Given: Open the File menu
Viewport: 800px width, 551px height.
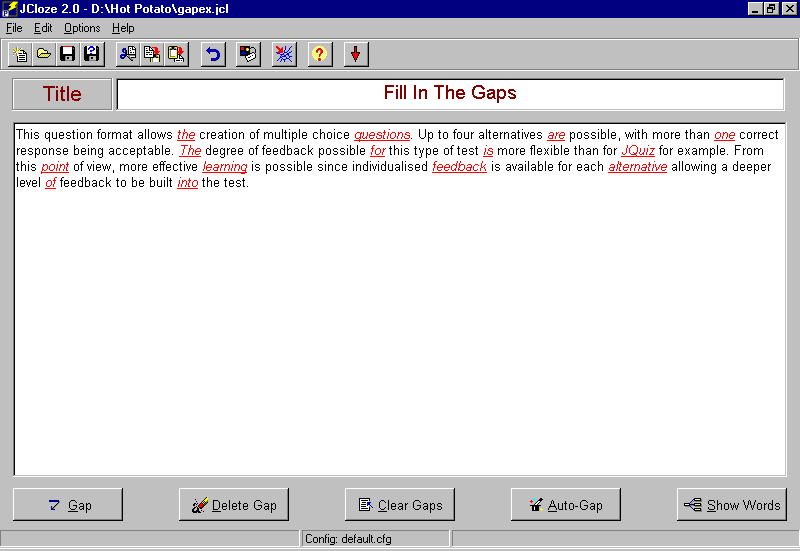Looking at the screenshot, I should coord(14,28).
